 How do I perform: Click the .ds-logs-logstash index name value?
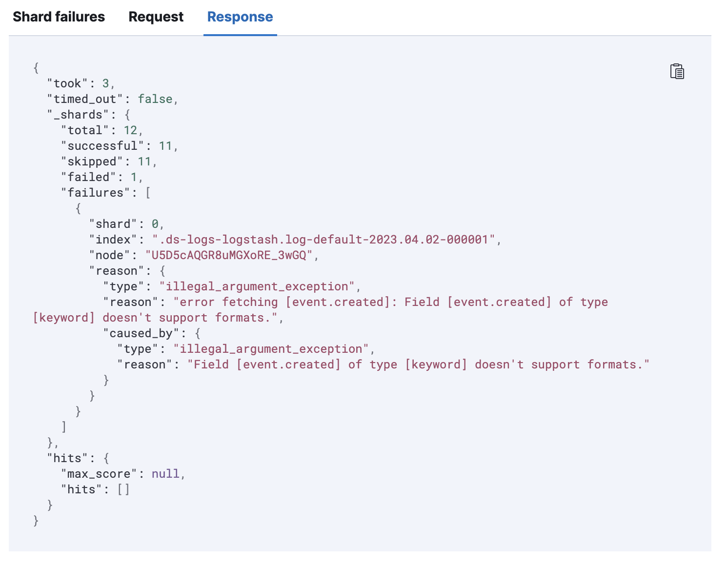click(324, 240)
